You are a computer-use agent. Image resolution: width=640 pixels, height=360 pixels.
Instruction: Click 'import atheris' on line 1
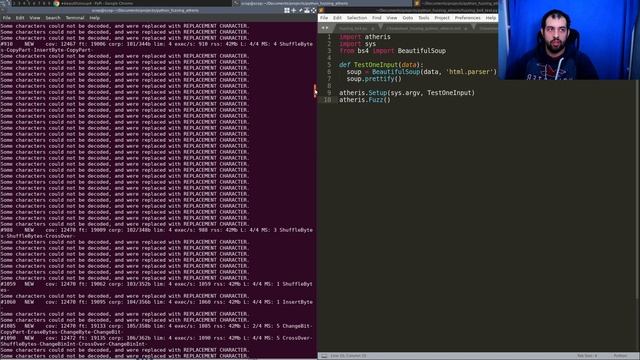tap(365, 37)
